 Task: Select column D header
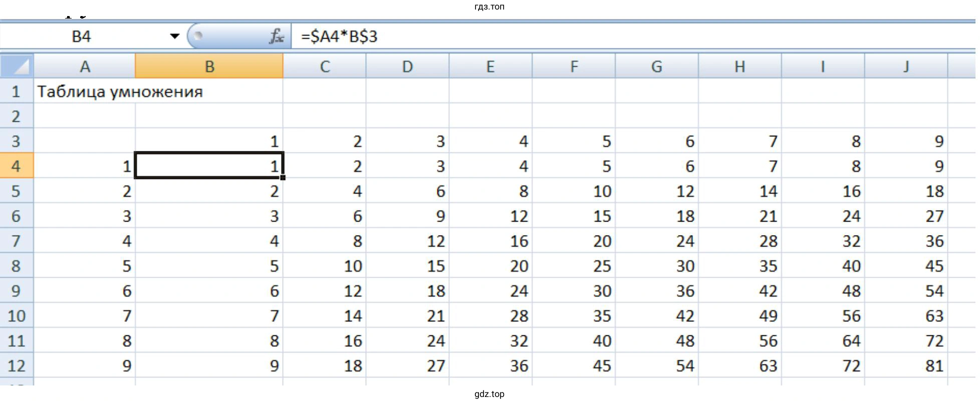407,66
